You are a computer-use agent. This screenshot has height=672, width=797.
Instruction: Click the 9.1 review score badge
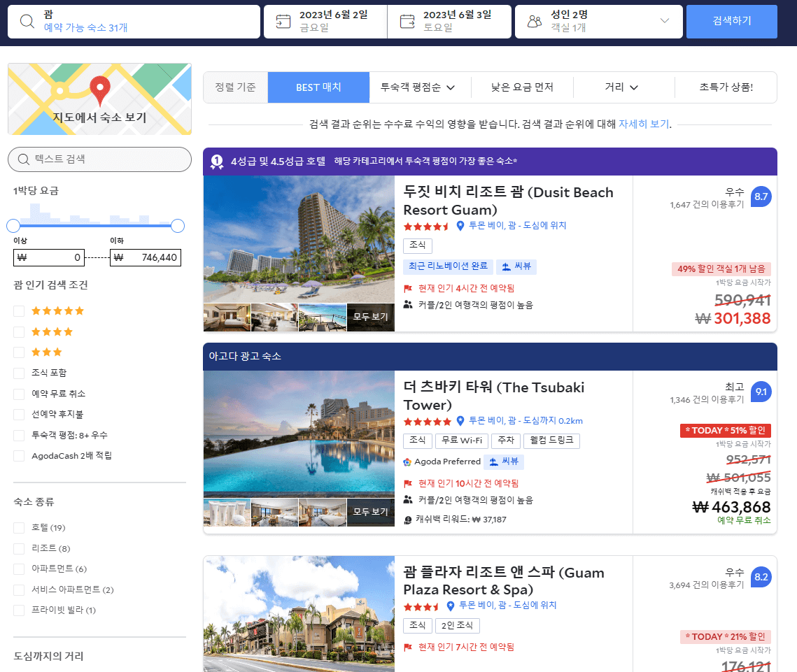(761, 392)
